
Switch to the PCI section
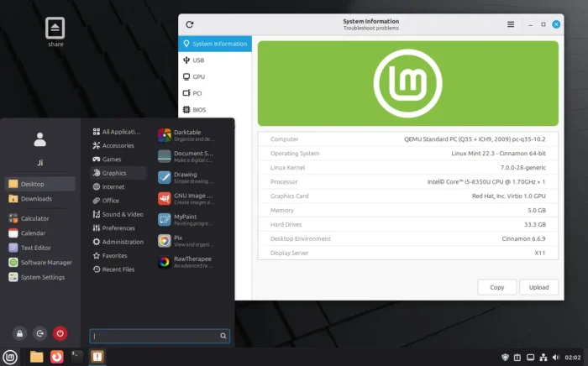click(215, 93)
